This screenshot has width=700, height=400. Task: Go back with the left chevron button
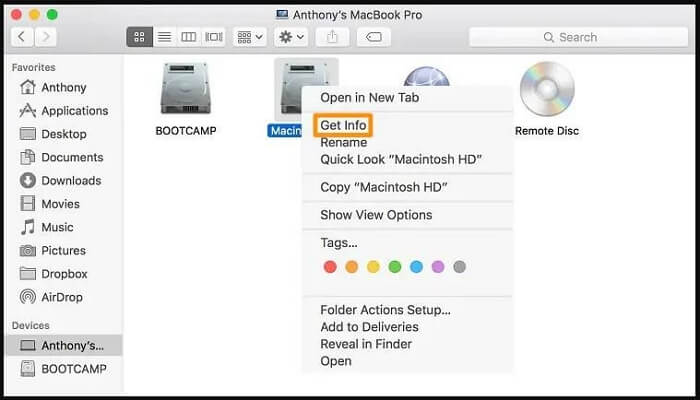[x=22, y=37]
